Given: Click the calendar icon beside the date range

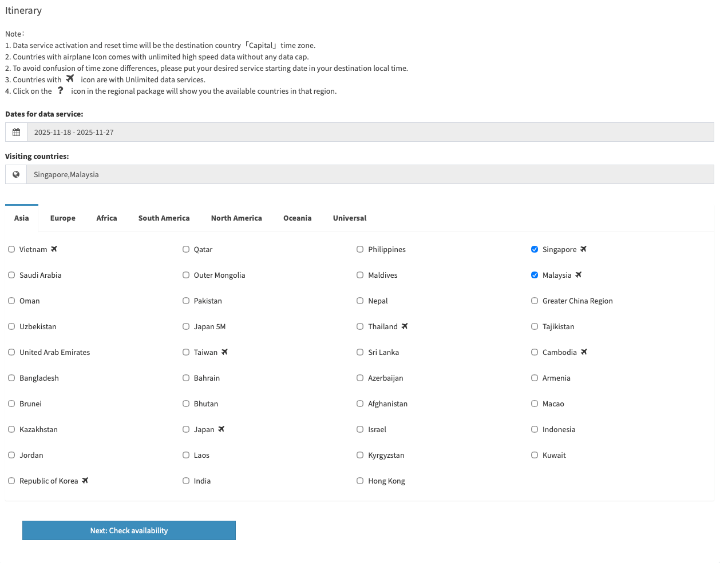Looking at the screenshot, I should point(16,132).
